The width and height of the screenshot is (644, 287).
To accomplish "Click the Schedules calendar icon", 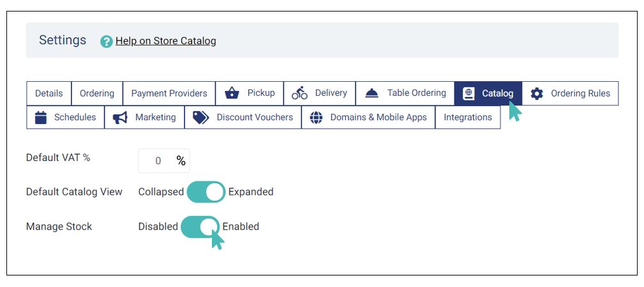I will 41,117.
